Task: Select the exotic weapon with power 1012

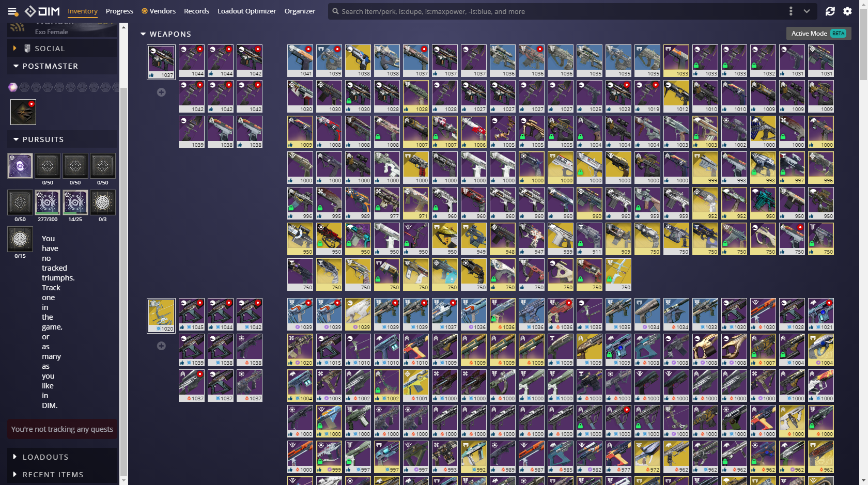Action: (676, 97)
